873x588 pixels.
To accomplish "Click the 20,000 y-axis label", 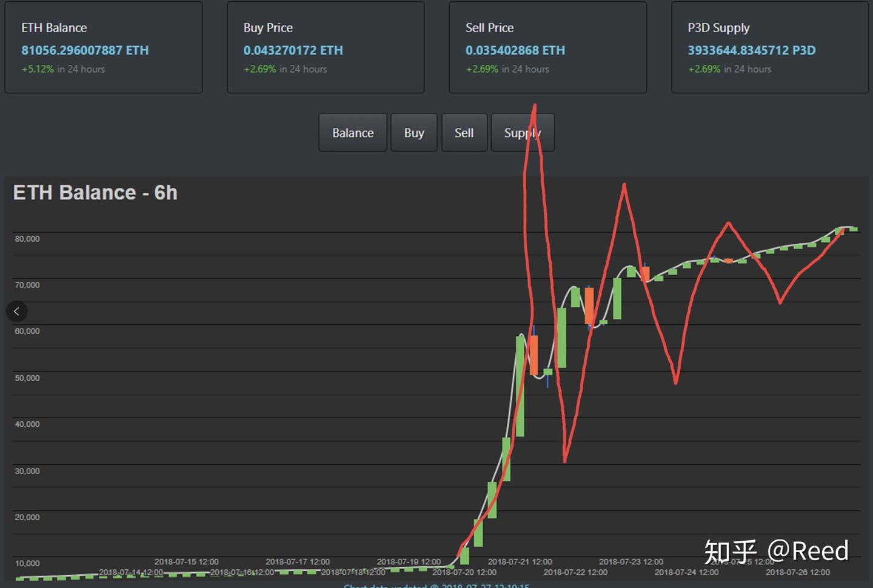I will [27, 517].
